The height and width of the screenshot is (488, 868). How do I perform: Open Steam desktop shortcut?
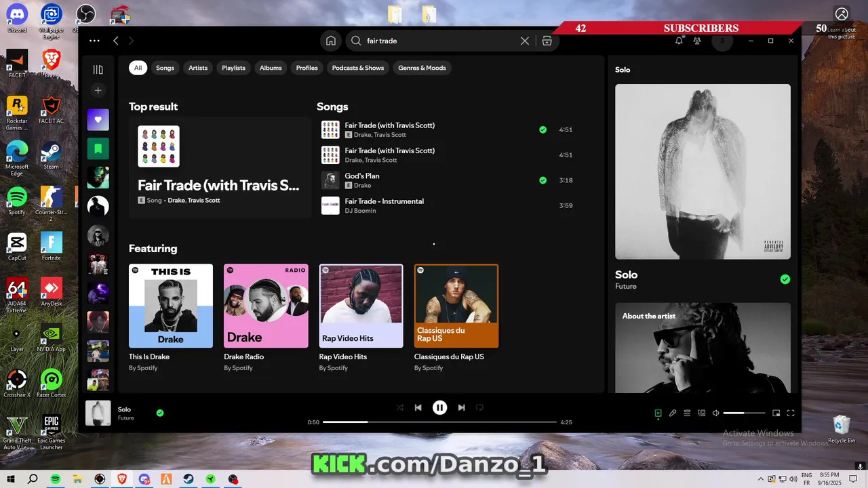(51, 155)
